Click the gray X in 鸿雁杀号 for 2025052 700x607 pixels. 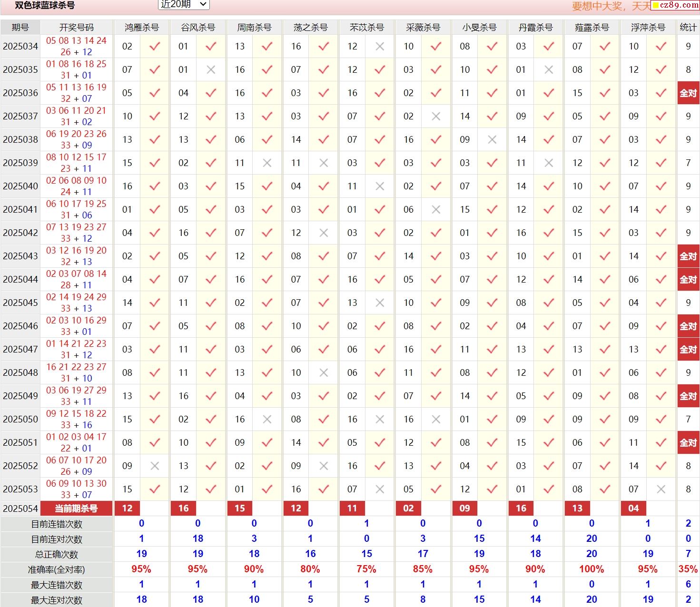coord(155,466)
